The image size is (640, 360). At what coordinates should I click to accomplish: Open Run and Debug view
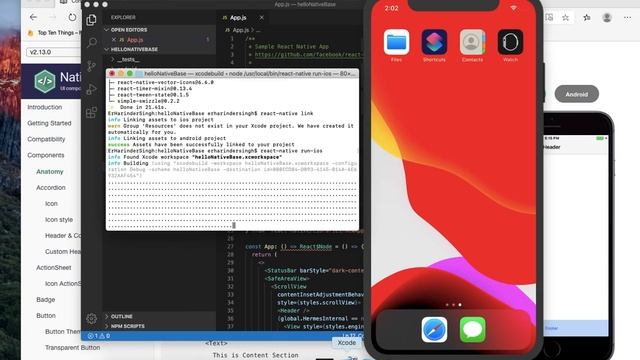91,89
